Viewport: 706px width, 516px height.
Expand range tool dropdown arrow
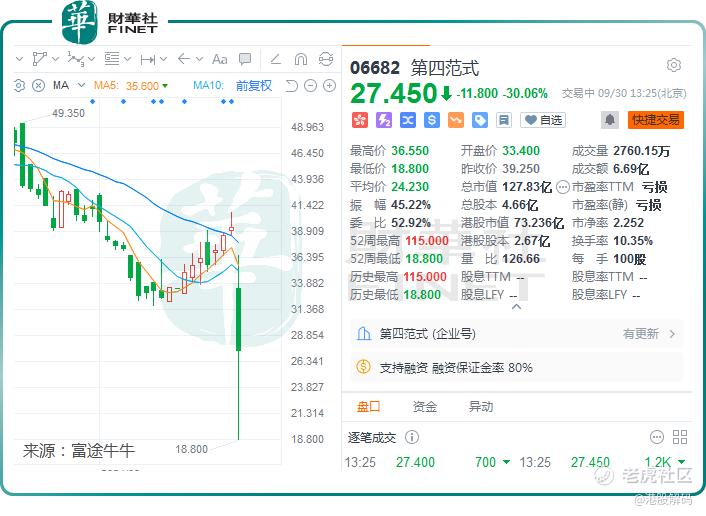pyautogui.click(x=163, y=59)
